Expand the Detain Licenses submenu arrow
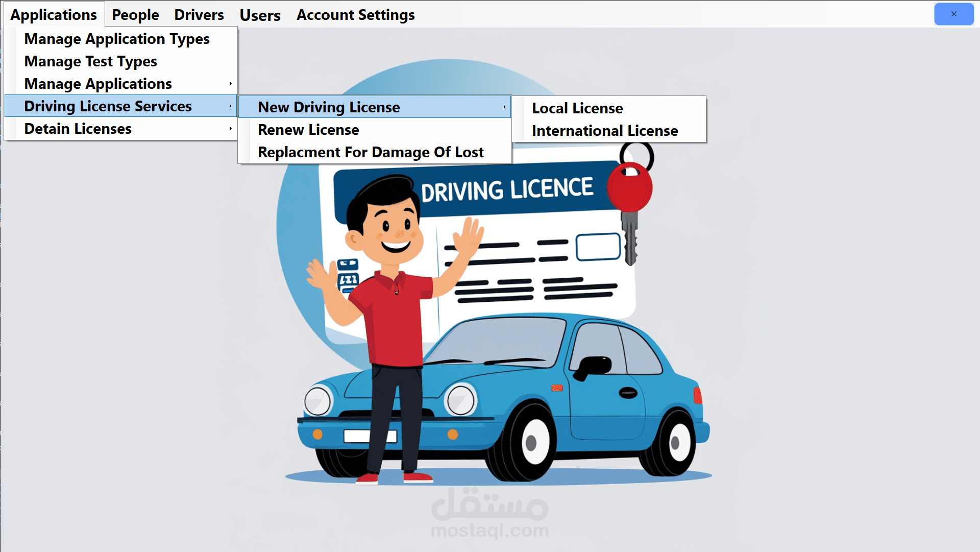Viewport: 980px width, 552px height. coord(230,129)
